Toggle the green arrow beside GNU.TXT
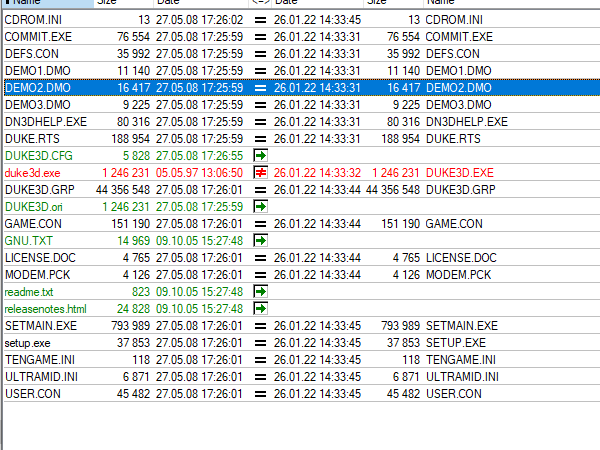600x450 pixels. (260, 241)
